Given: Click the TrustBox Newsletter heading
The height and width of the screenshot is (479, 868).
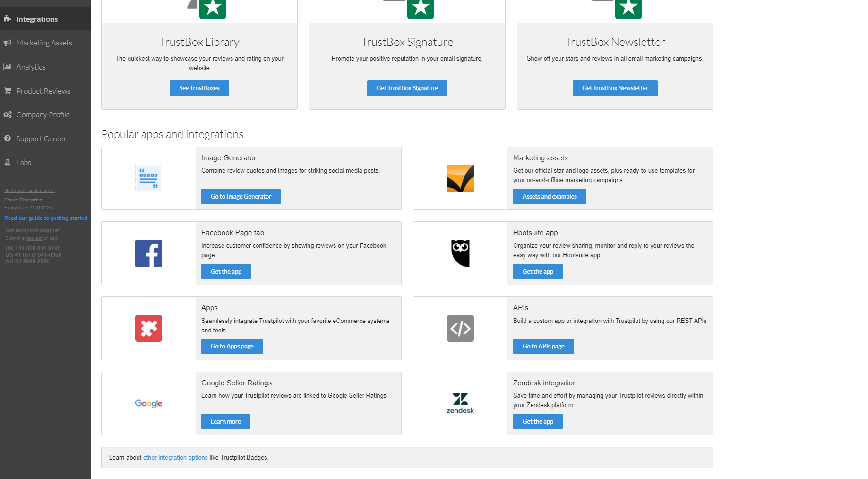Looking at the screenshot, I should pyautogui.click(x=615, y=42).
